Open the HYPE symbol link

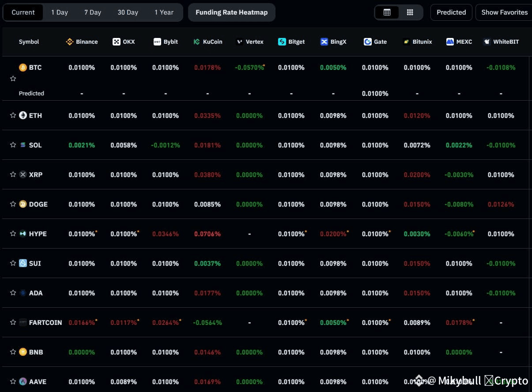coord(38,234)
